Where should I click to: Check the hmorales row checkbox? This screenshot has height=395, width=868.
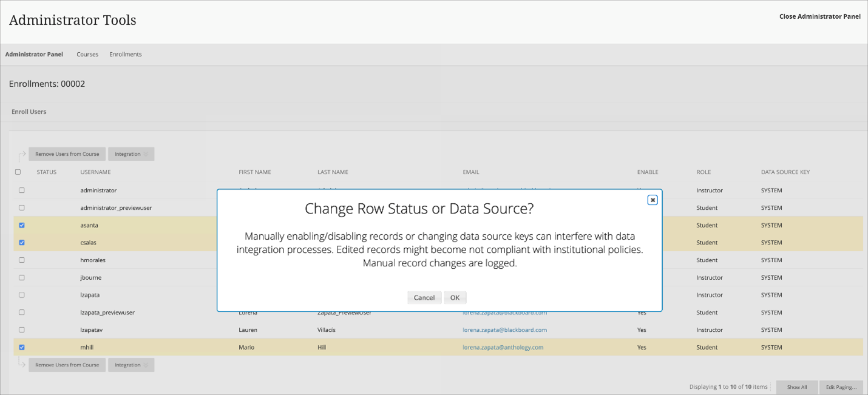point(22,260)
